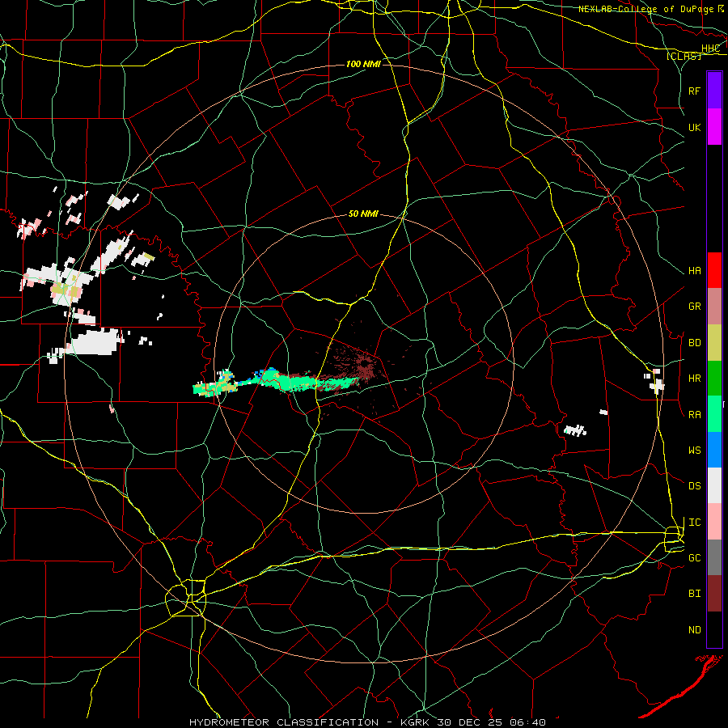
Task: Select the GR graupel color swatch
Action: tap(714, 306)
